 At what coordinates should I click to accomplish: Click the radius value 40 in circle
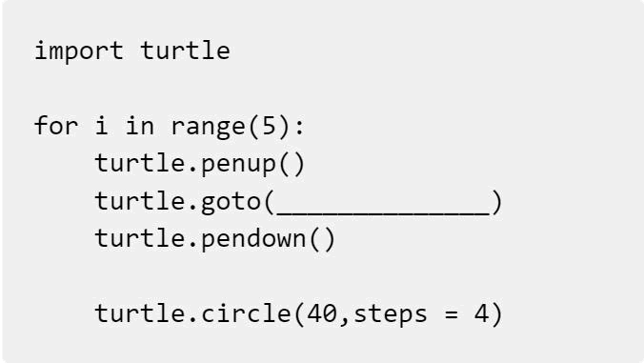click(322, 314)
